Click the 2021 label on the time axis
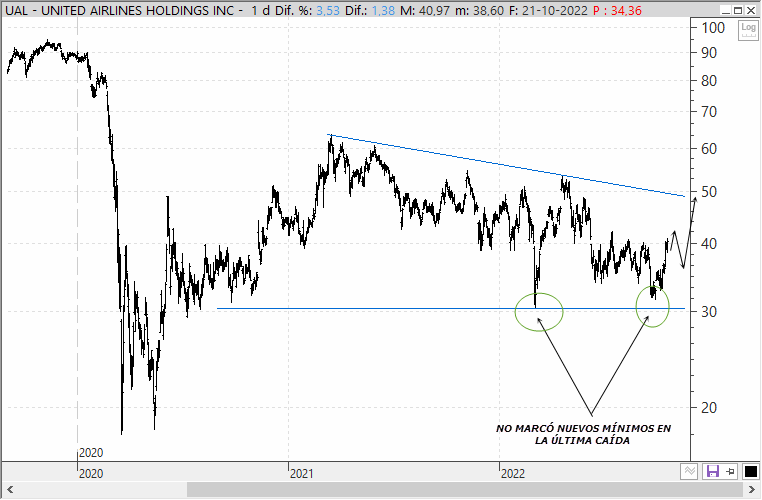The image size is (762, 500). click(302, 473)
